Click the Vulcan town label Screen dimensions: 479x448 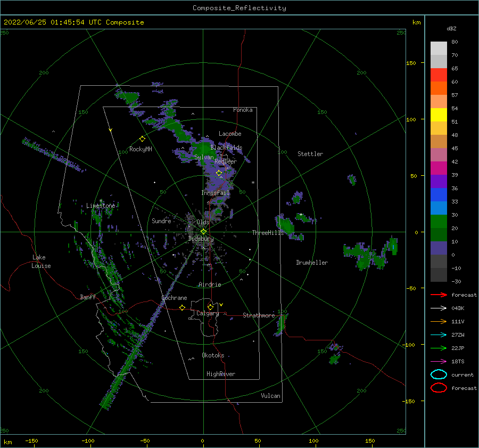(x=270, y=396)
